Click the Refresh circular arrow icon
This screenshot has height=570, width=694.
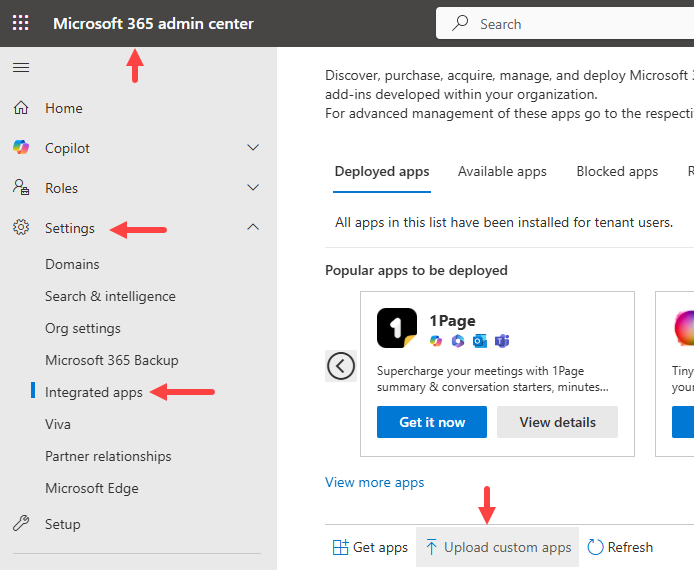click(595, 547)
